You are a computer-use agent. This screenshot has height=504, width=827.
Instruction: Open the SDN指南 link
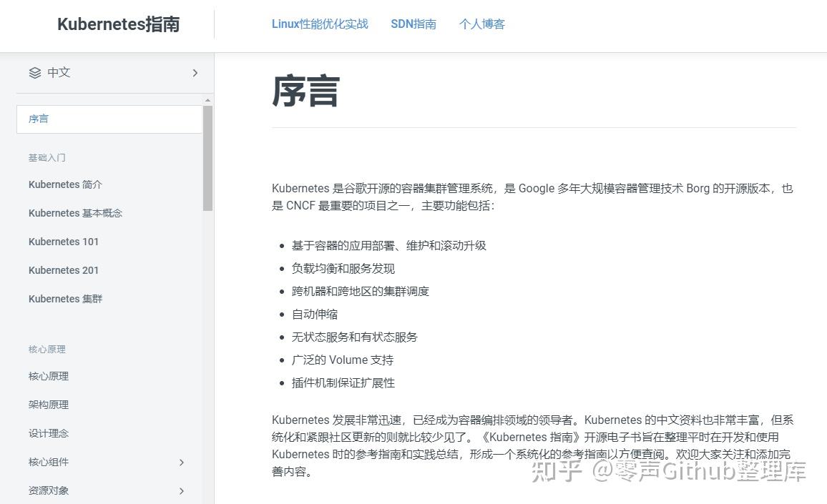click(413, 24)
